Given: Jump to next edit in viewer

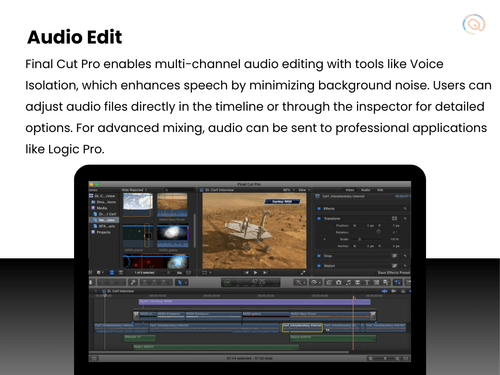Looking at the screenshot, I should tap(265, 272).
